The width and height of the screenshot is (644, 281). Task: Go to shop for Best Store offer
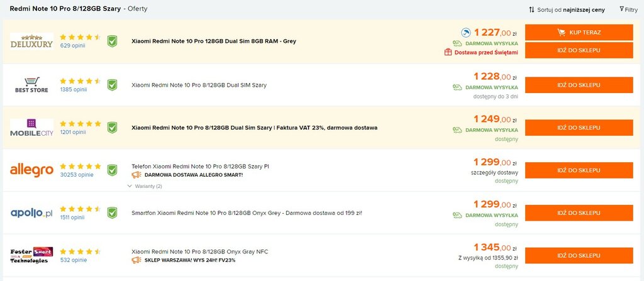point(579,85)
